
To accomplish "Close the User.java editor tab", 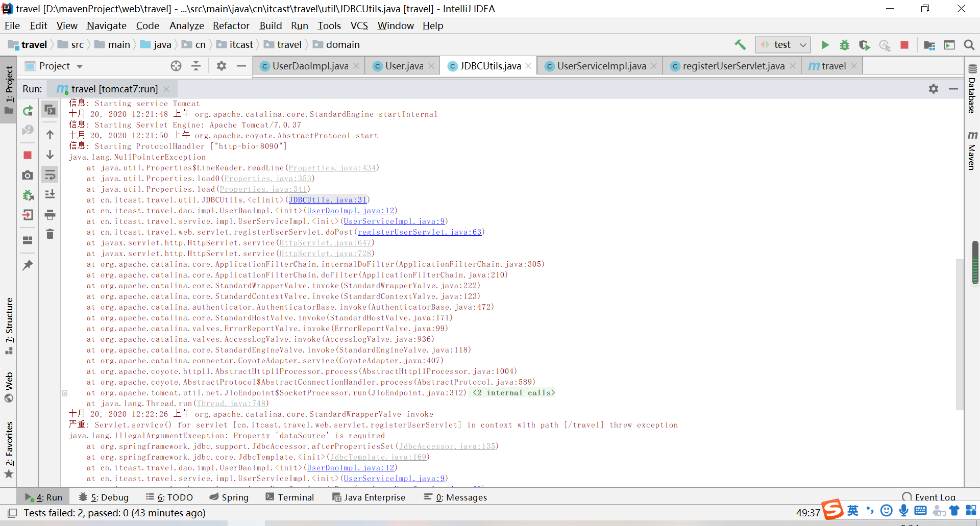I will (431, 66).
